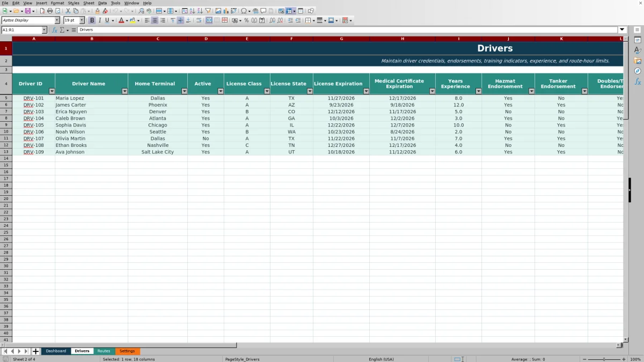Click the Name Box input field
Viewport: 644px width, 362px height.
pos(21,30)
